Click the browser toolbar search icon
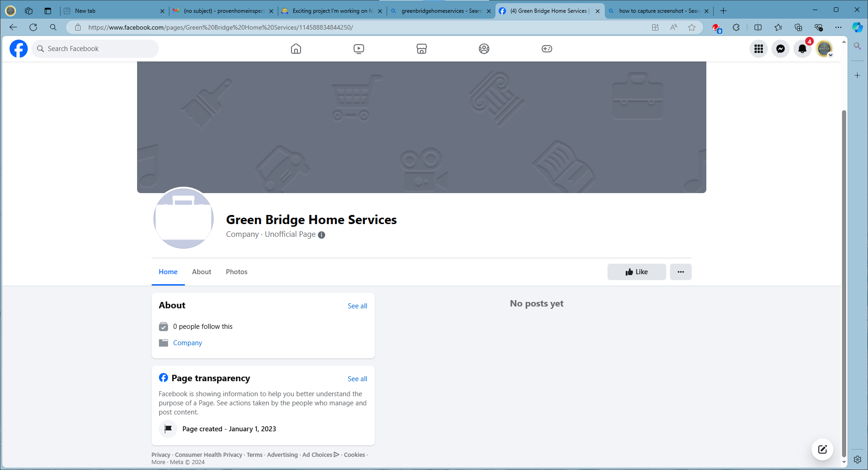Screen dimensions: 868x470 point(53,27)
